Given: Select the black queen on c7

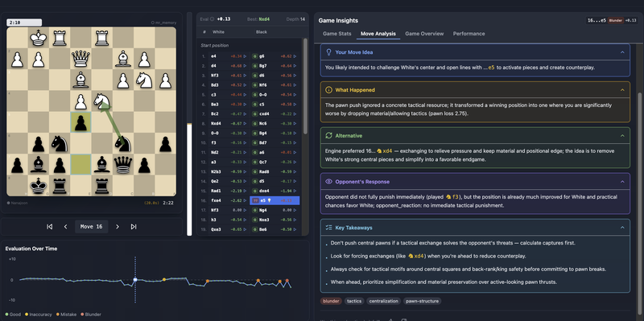Looking at the screenshot, I should tap(123, 164).
